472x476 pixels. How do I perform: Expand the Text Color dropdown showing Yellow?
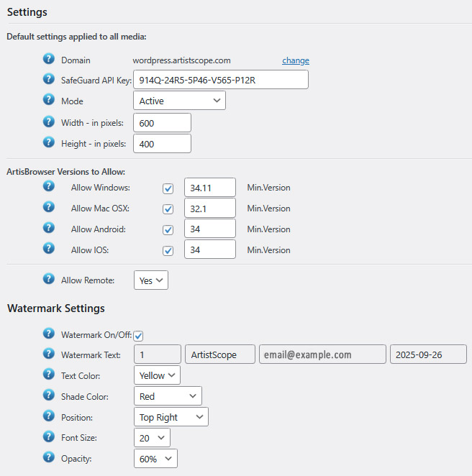(x=157, y=375)
